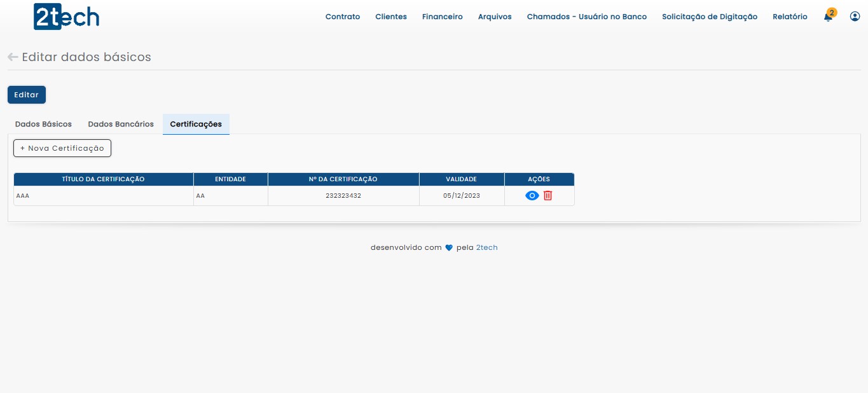The image size is (868, 393).
Task: Open the Arquivos menu
Action: pos(495,17)
